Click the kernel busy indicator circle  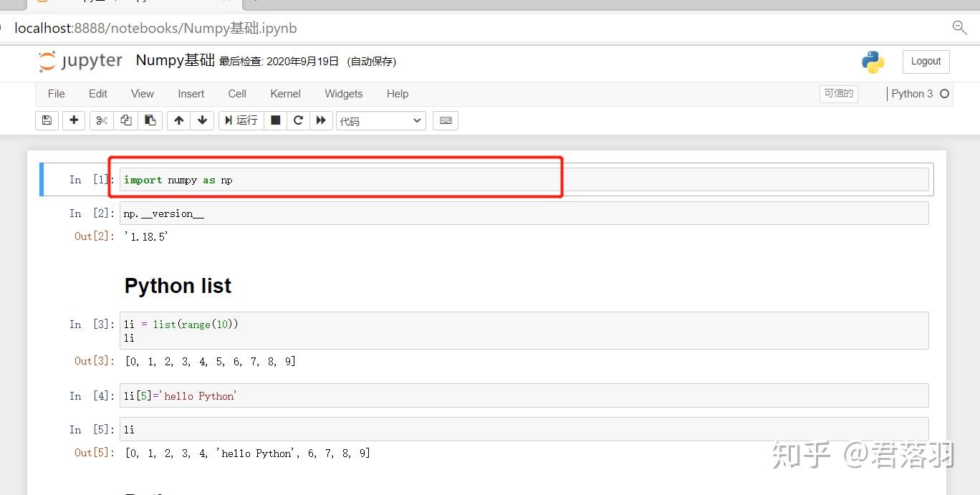944,94
